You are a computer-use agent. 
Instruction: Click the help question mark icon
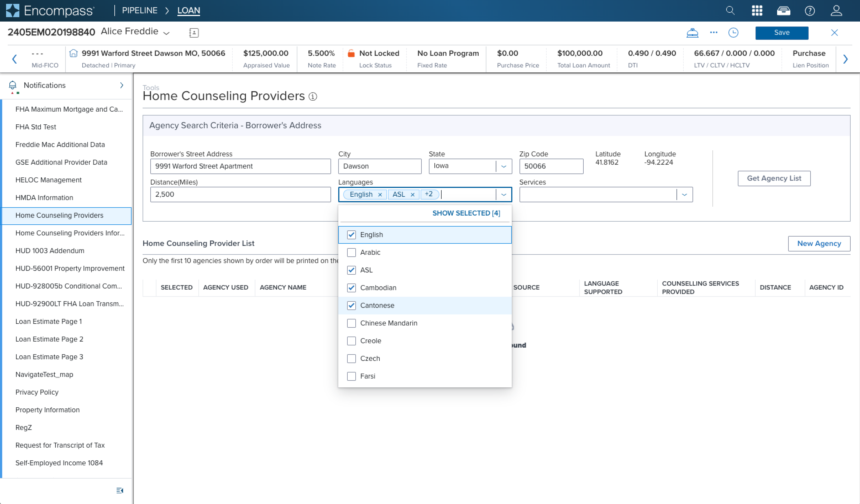click(809, 11)
